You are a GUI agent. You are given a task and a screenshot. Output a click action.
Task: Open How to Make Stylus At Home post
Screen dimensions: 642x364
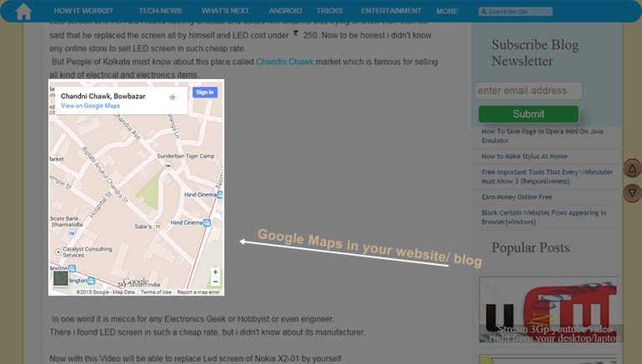[x=524, y=157]
